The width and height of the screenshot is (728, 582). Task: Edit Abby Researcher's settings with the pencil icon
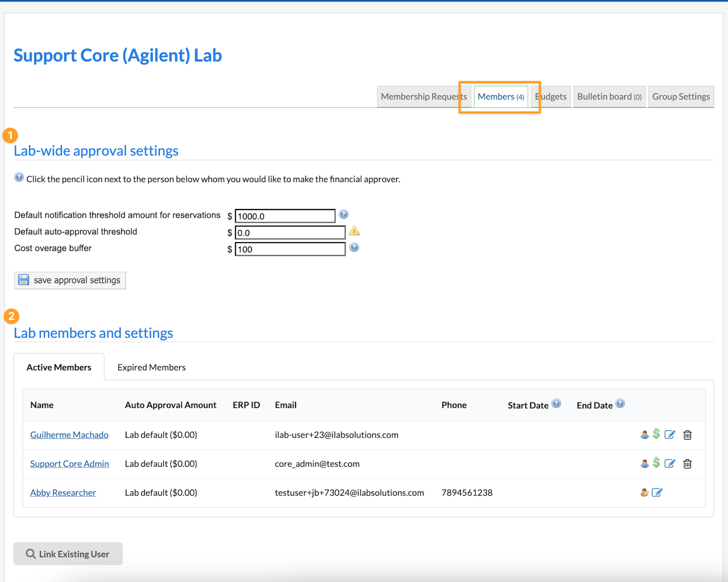657,492
